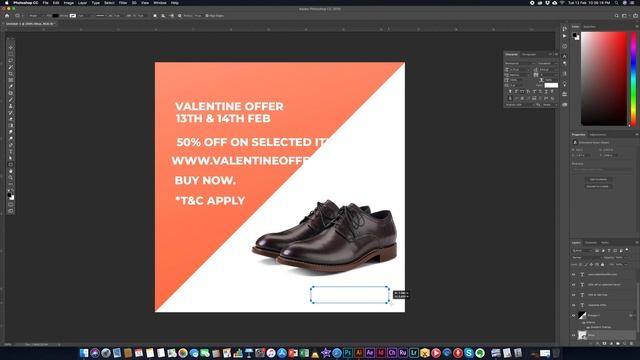Click the shape Fill swatch in options bar
The height and width of the screenshot is (360, 640).
click(55, 16)
